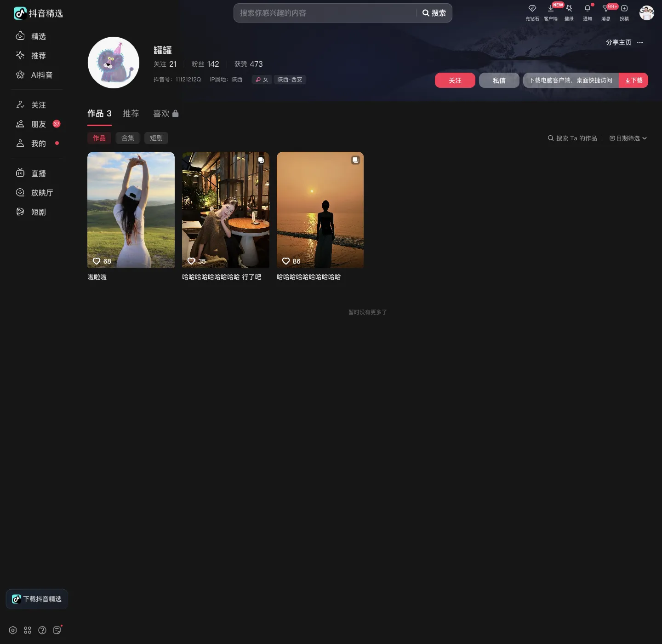
Task: Click 搜索 Ta 的作品
Action: point(572,138)
